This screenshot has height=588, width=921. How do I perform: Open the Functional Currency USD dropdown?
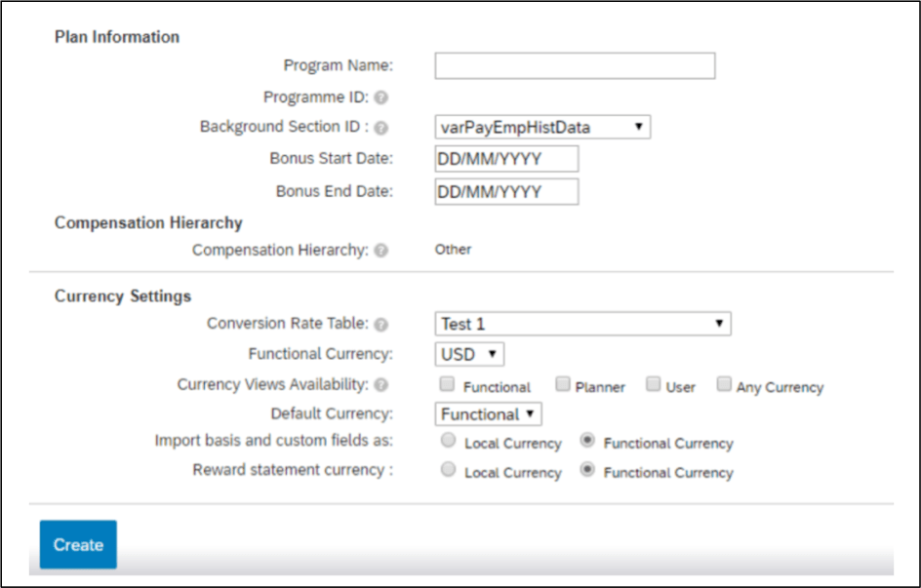469,354
